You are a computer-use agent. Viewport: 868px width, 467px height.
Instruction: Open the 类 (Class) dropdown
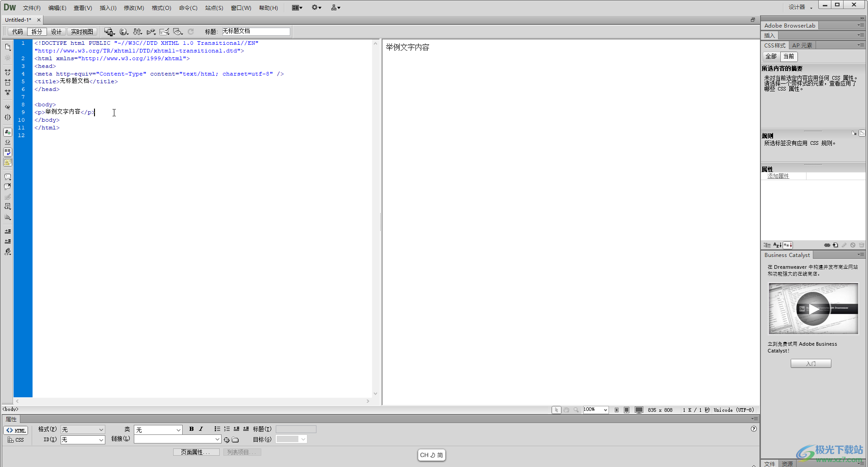point(158,429)
